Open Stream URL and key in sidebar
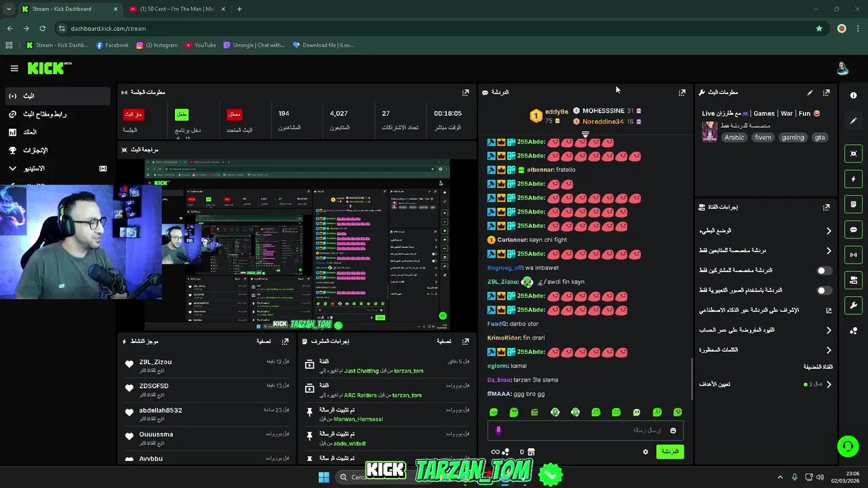The height and width of the screenshot is (488, 868). click(x=57, y=115)
